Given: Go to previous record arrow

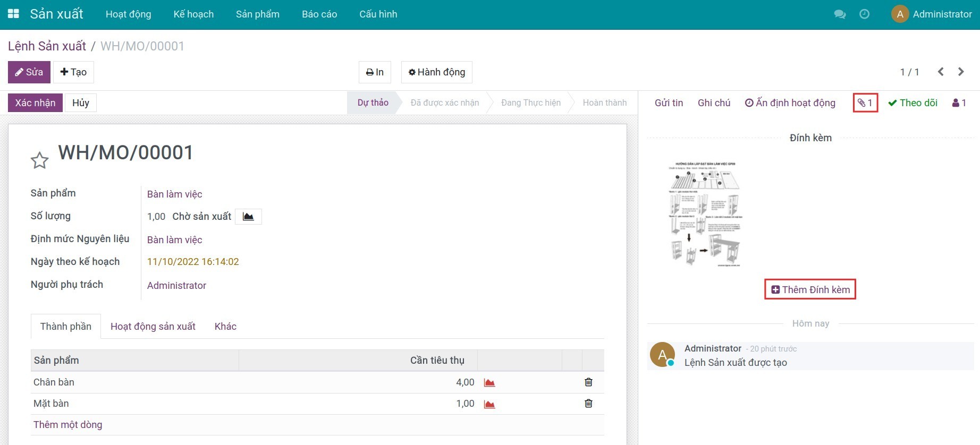Looking at the screenshot, I should click(x=941, y=72).
